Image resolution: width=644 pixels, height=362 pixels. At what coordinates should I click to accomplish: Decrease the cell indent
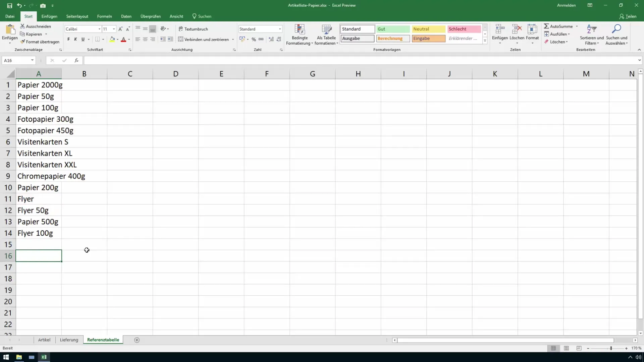click(163, 39)
